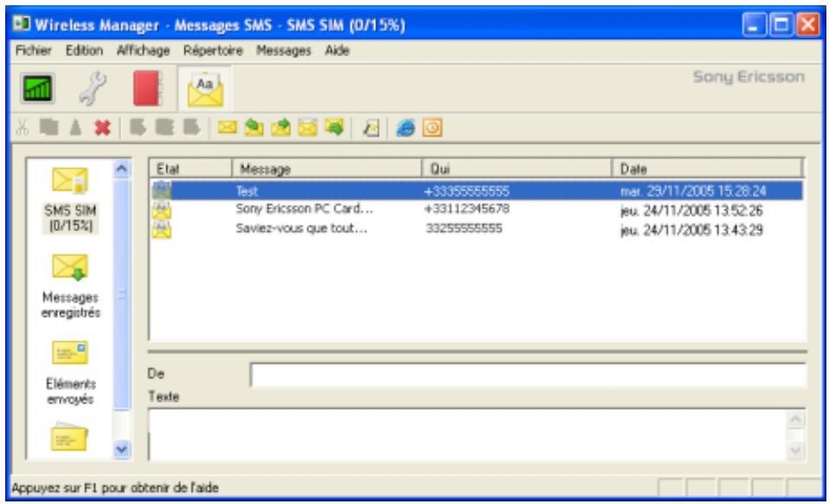Open the Eléments envoyés folder
Viewport: 829px width, 504px height.
click(x=70, y=373)
